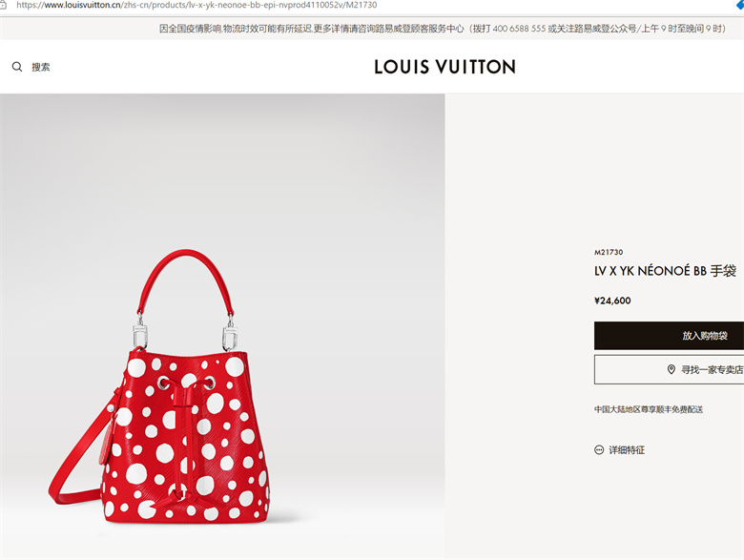Click the browser address bar URL

pyautogui.click(x=196, y=5)
